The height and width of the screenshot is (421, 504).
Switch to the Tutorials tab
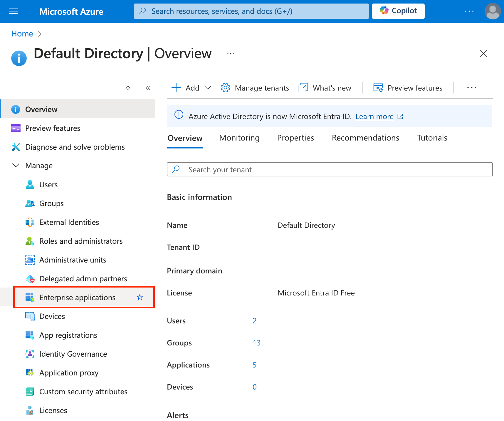point(432,138)
